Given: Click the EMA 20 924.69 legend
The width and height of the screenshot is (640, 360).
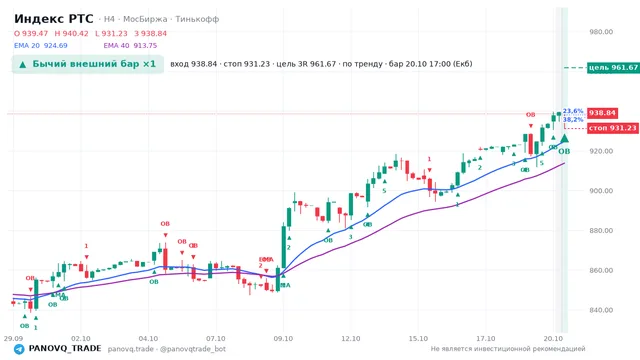Looking at the screenshot, I should click(x=41, y=46).
